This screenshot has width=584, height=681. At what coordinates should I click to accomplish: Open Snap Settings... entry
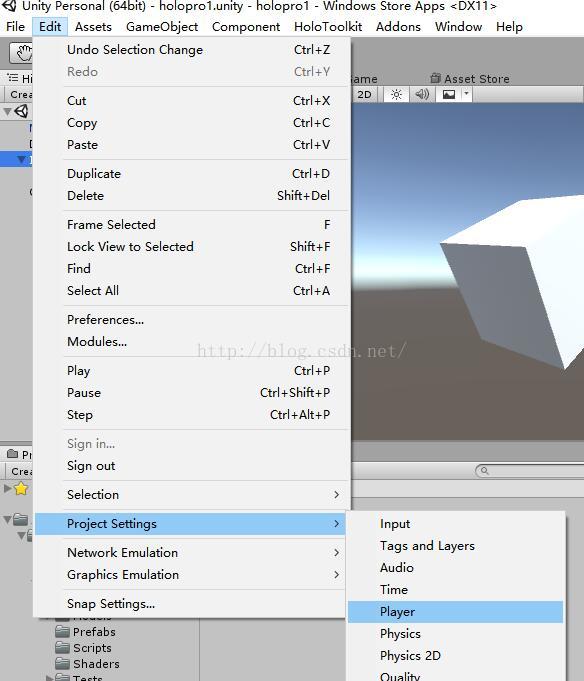pos(191,604)
